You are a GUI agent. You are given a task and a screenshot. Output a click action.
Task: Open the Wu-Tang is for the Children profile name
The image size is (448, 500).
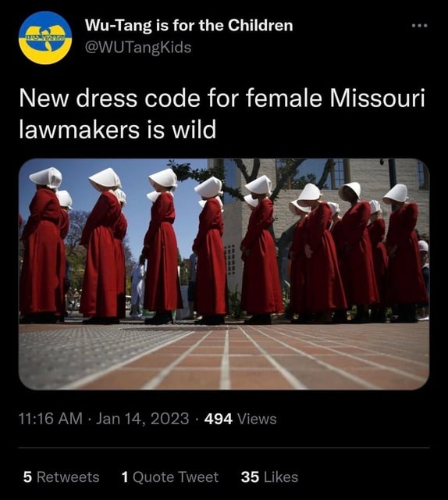tap(189, 25)
